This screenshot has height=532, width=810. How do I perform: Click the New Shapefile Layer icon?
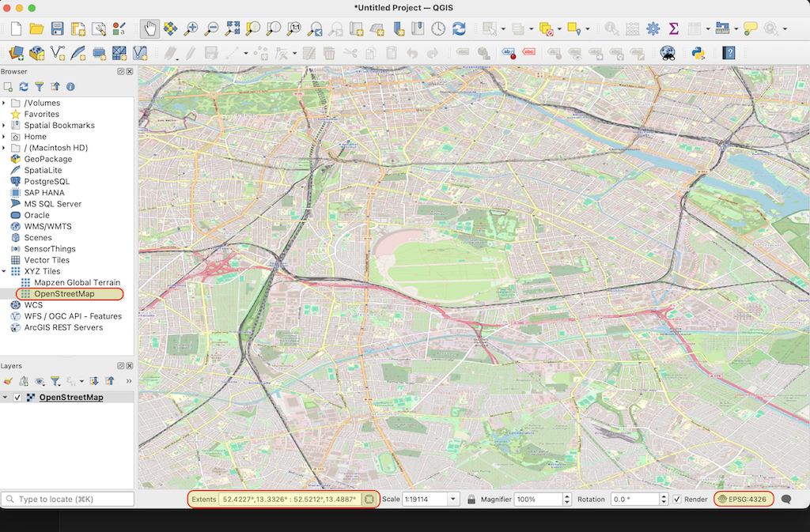57,53
